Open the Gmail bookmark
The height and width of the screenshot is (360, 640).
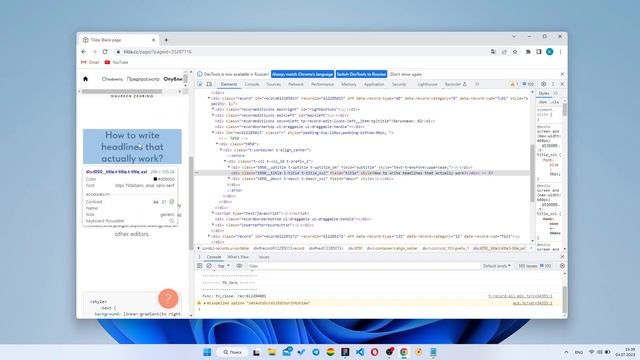(x=90, y=62)
